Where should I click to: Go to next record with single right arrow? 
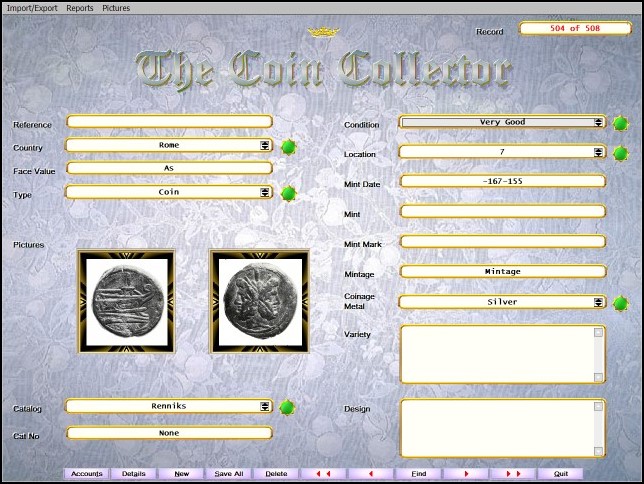point(466,474)
